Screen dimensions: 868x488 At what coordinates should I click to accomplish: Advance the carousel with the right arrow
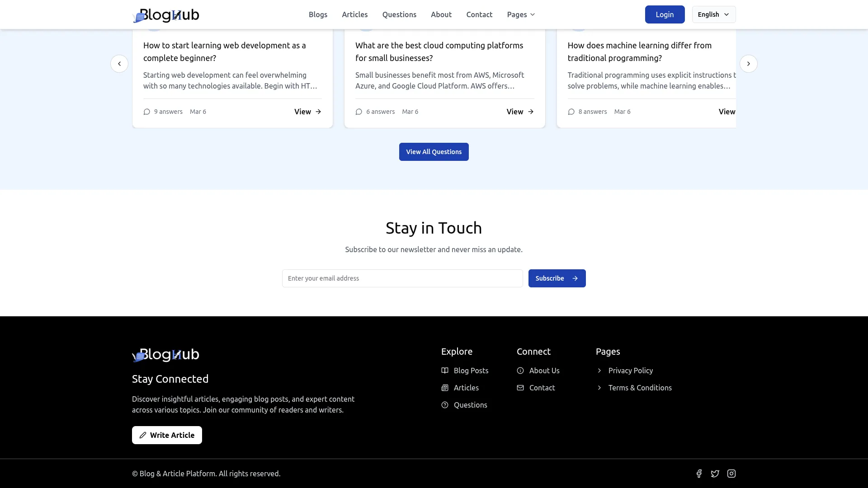click(x=749, y=64)
